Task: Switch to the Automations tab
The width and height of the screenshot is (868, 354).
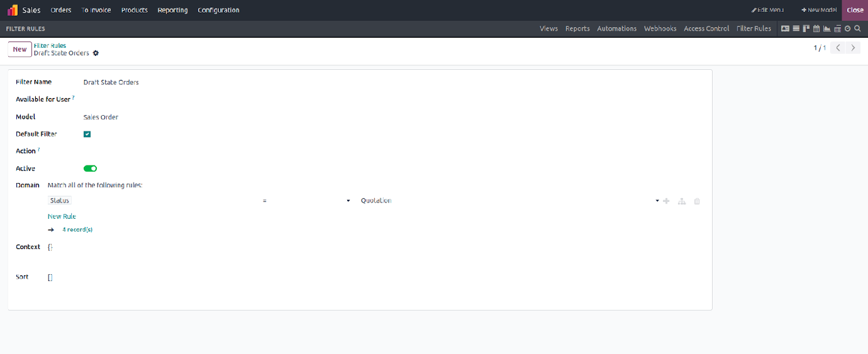Action: [616, 28]
